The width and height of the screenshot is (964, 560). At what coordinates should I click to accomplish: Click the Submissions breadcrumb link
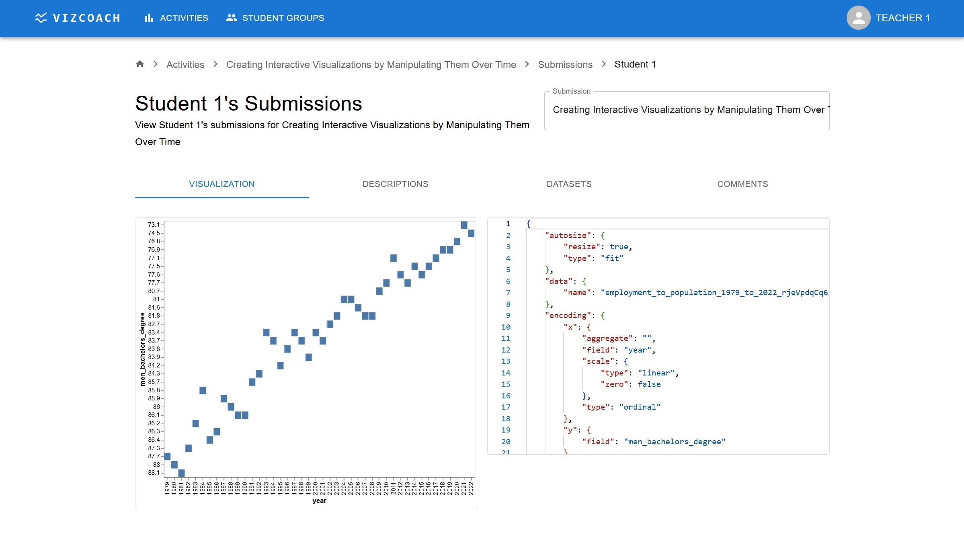(x=565, y=65)
